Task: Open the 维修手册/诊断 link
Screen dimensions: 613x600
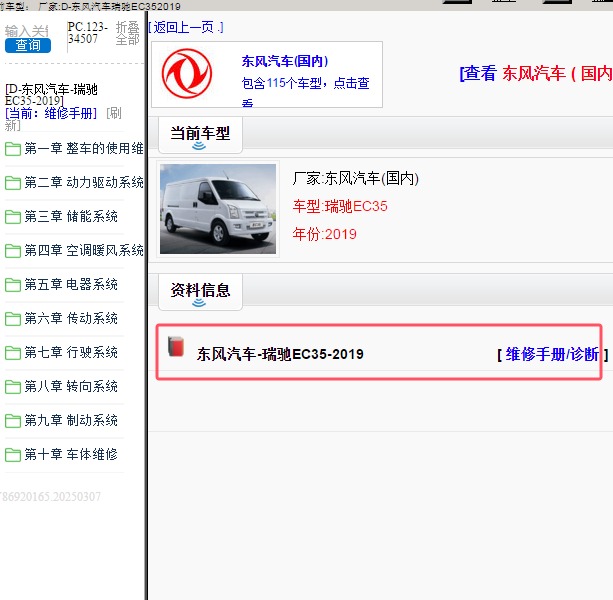Action: coord(552,355)
